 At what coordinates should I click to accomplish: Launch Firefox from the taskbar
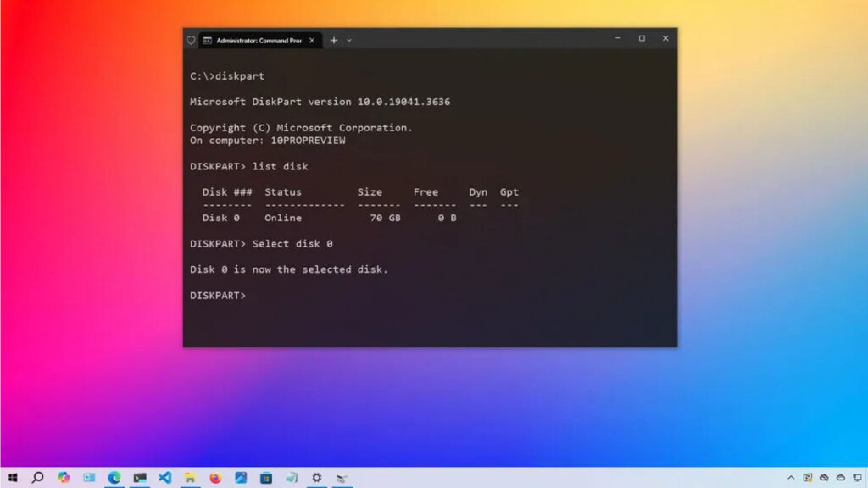coord(215,478)
